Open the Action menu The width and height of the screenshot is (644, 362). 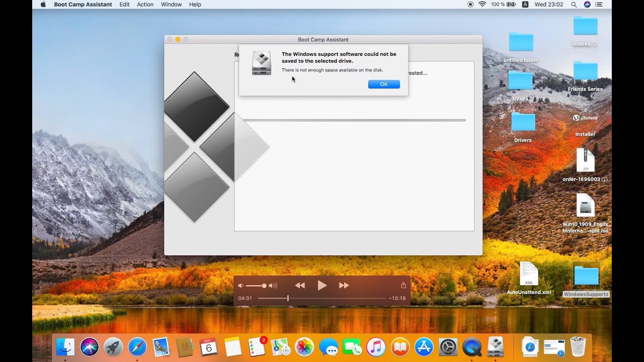(145, 5)
